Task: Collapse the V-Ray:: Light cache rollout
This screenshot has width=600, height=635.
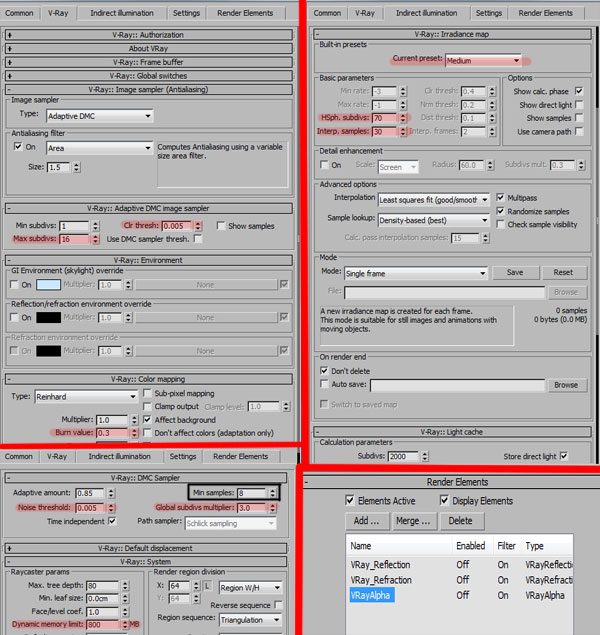Action: click(x=453, y=432)
